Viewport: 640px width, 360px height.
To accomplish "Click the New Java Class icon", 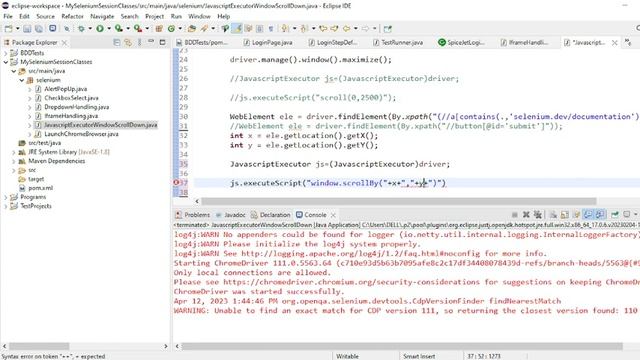I will coord(171,29).
